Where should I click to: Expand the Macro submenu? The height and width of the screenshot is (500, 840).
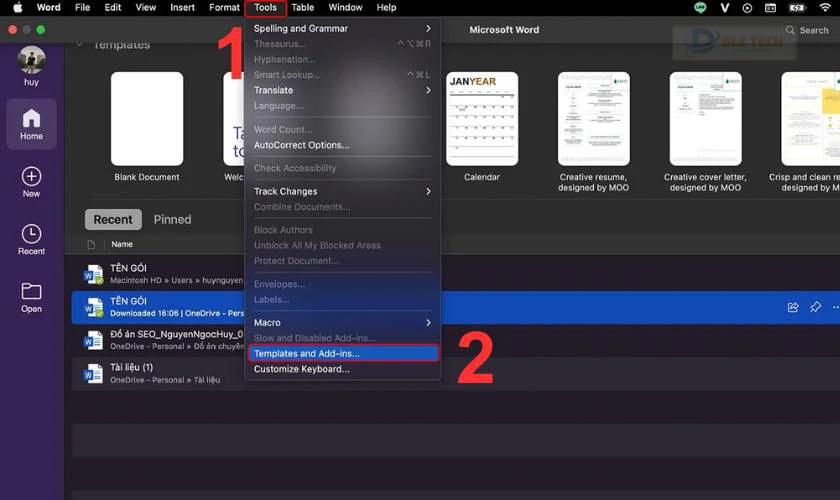click(343, 323)
